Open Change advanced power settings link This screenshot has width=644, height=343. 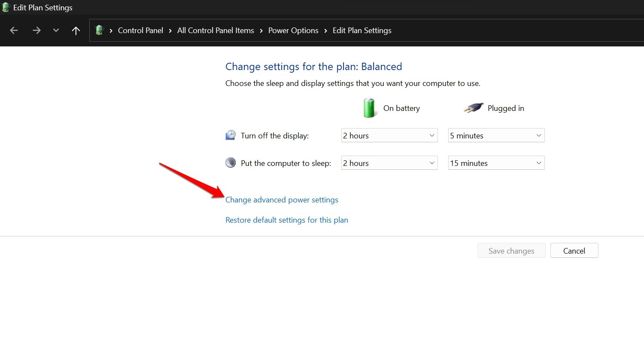(x=282, y=200)
